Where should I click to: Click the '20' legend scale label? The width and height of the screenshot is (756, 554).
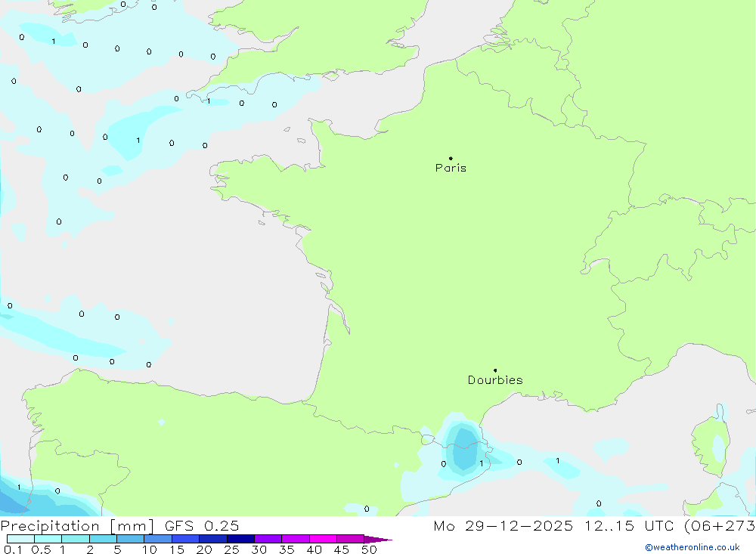click(204, 549)
